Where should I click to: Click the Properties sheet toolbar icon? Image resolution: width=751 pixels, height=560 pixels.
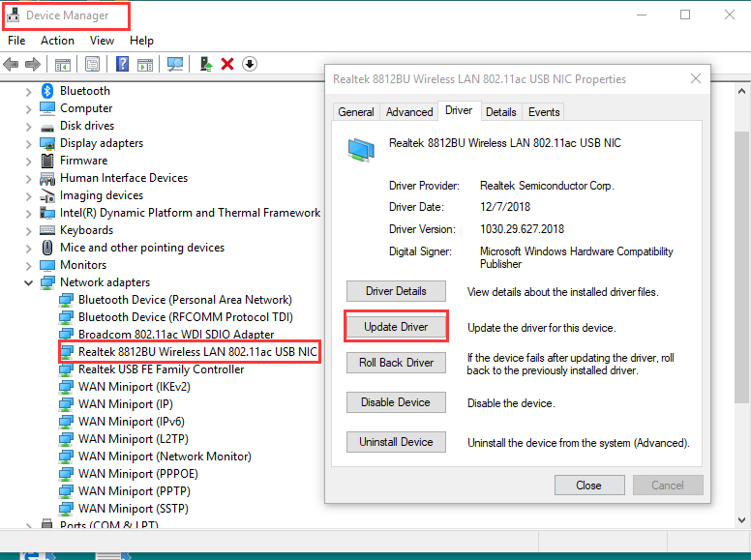92,64
